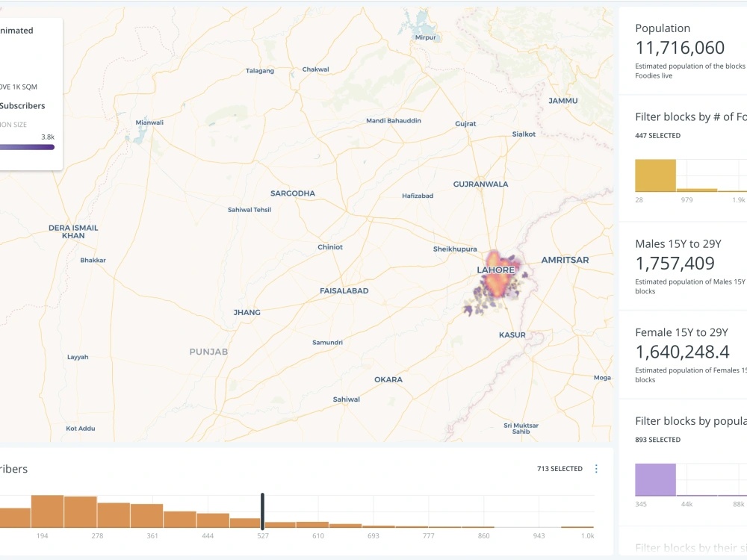This screenshot has width=747, height=560.
Task: Click the Mandi Bahauddin map label
Action: pyautogui.click(x=394, y=121)
